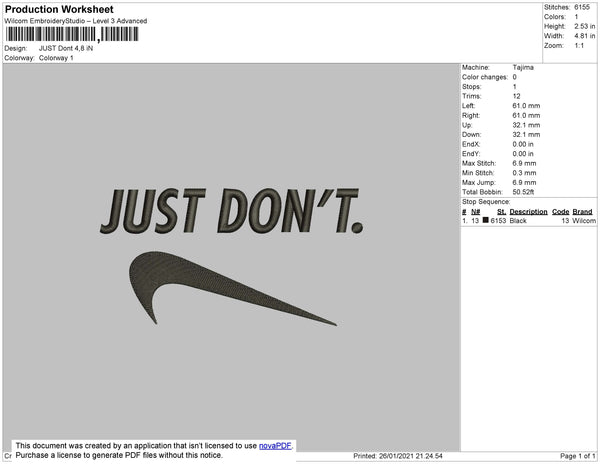The width and height of the screenshot is (600, 464).
Task: Select the black thread color swatch
Action: (x=485, y=221)
